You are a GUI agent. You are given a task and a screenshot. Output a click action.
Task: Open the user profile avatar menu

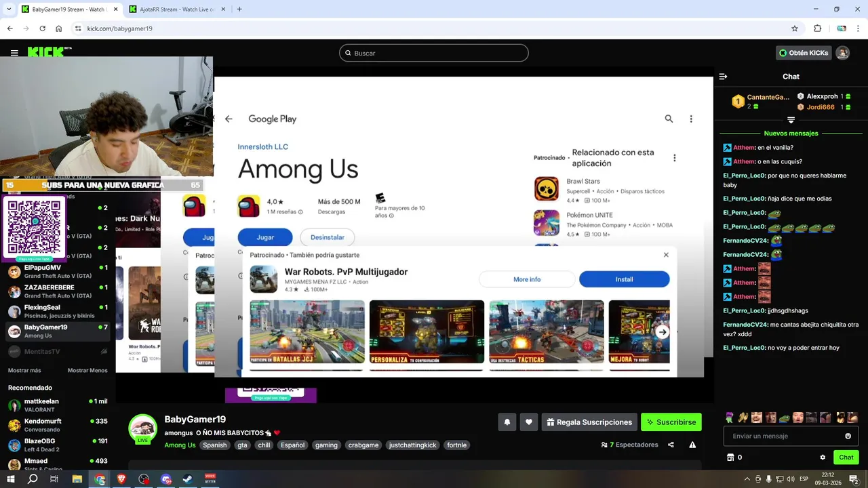point(842,53)
